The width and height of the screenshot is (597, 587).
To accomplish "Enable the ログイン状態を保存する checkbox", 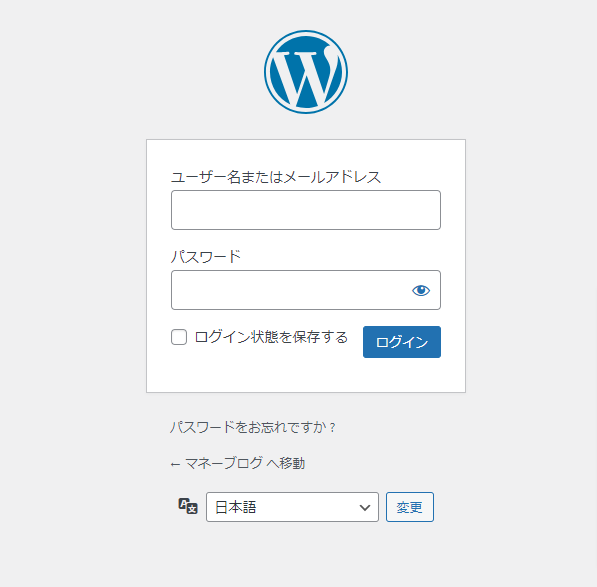I will click(179, 337).
